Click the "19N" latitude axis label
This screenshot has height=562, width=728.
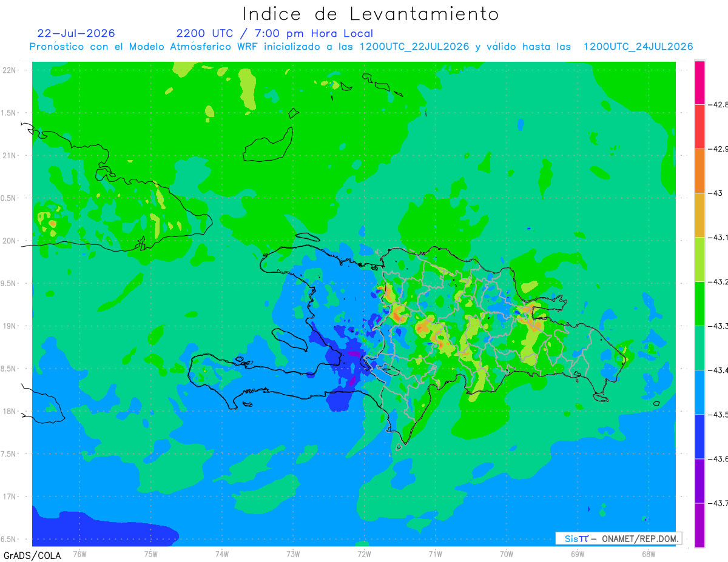[9, 326]
